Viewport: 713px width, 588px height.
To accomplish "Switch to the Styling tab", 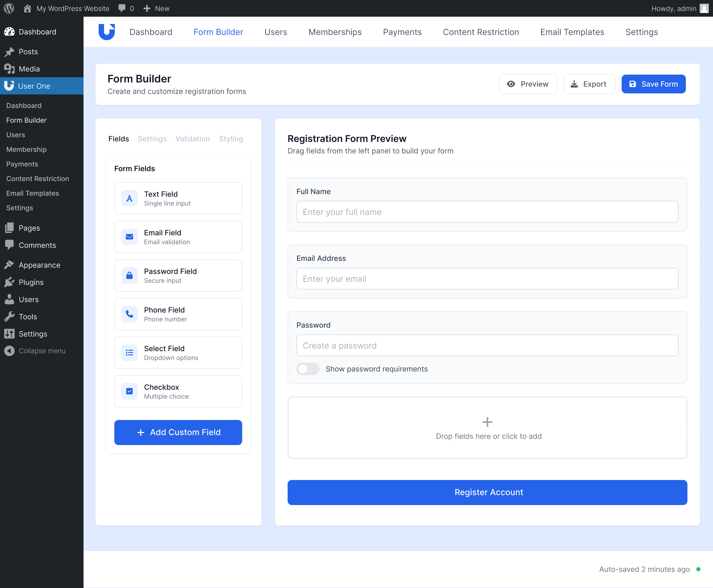I will pos(231,139).
